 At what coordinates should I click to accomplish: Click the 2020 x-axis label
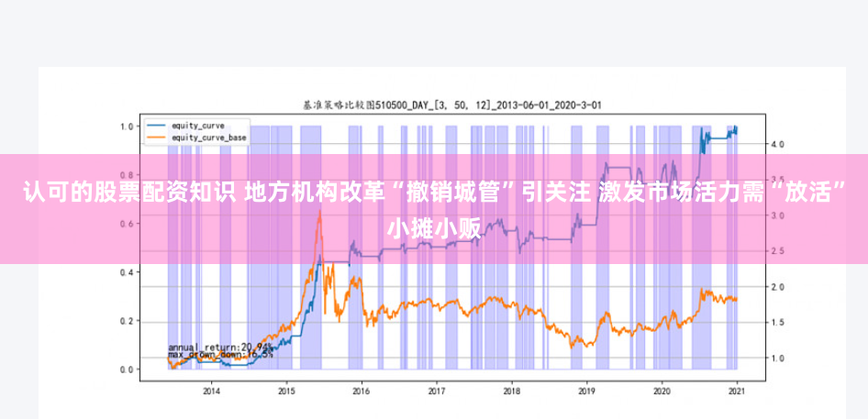(662, 391)
